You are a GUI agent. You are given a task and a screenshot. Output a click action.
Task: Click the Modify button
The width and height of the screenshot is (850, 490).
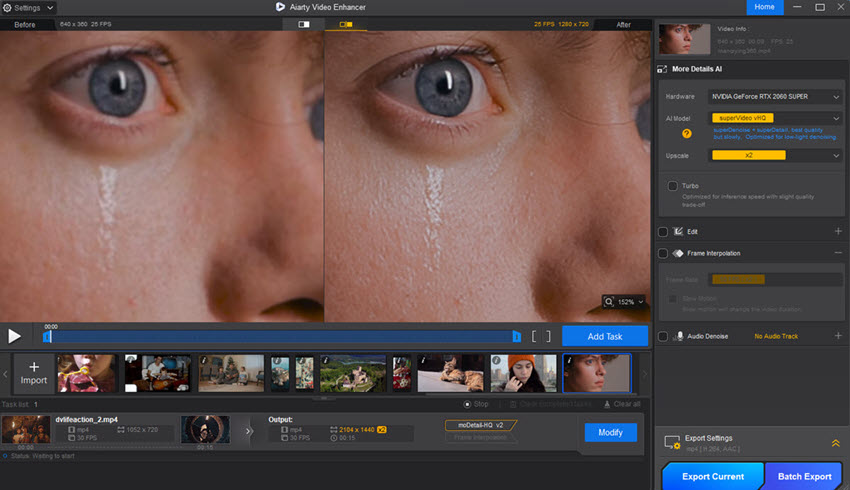tap(610, 432)
